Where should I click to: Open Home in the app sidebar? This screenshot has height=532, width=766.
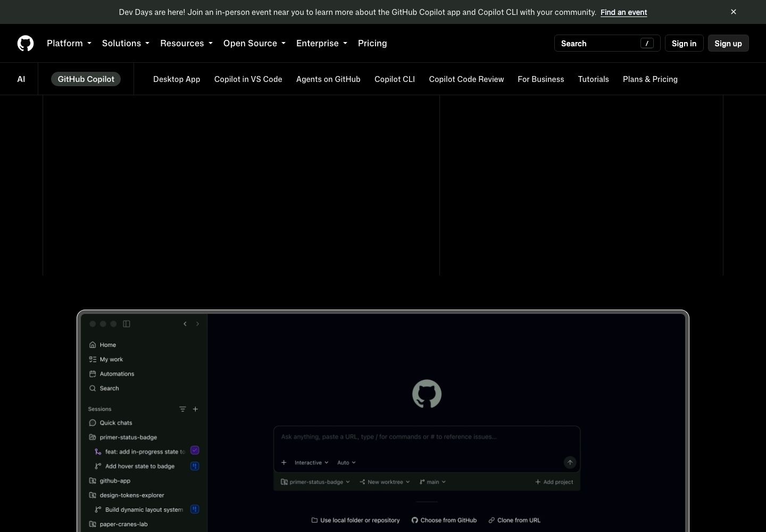point(103,345)
